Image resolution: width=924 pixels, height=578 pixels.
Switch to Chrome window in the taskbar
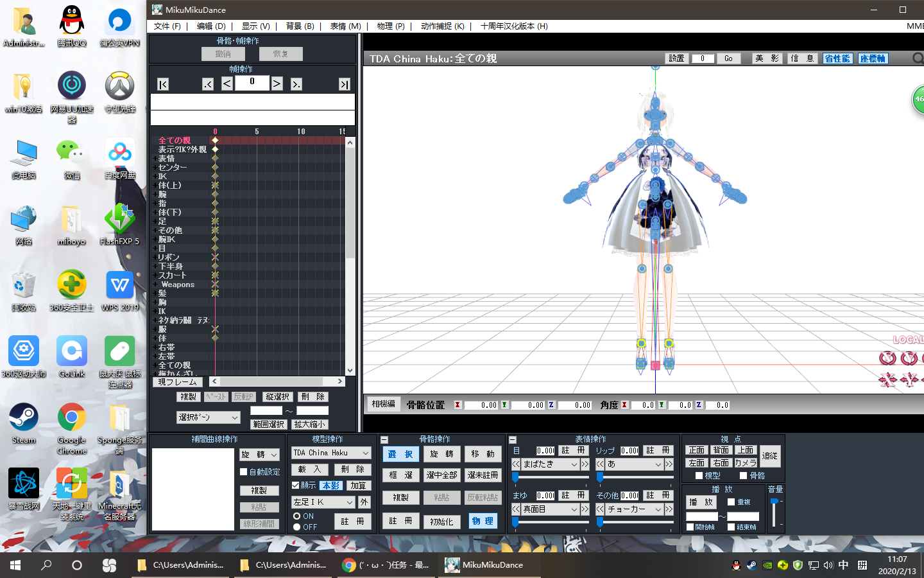tap(386, 565)
